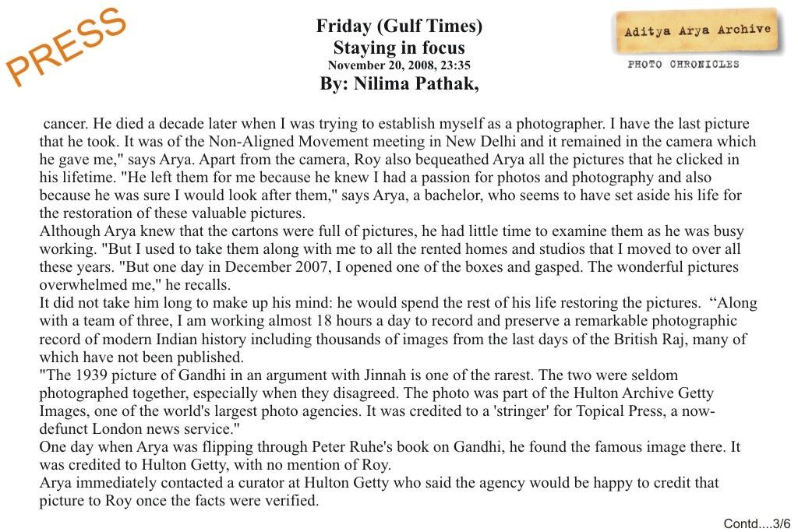
Task: Click the "By: Nilima Pathak" byline
Action: click(x=399, y=84)
